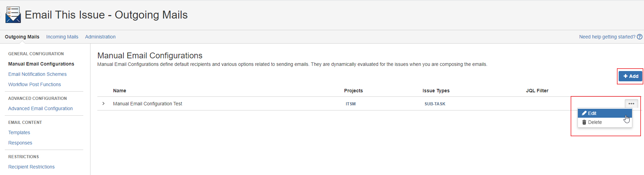Image resolution: width=644 pixels, height=175 pixels.
Task: Click the Add button
Action: point(630,76)
